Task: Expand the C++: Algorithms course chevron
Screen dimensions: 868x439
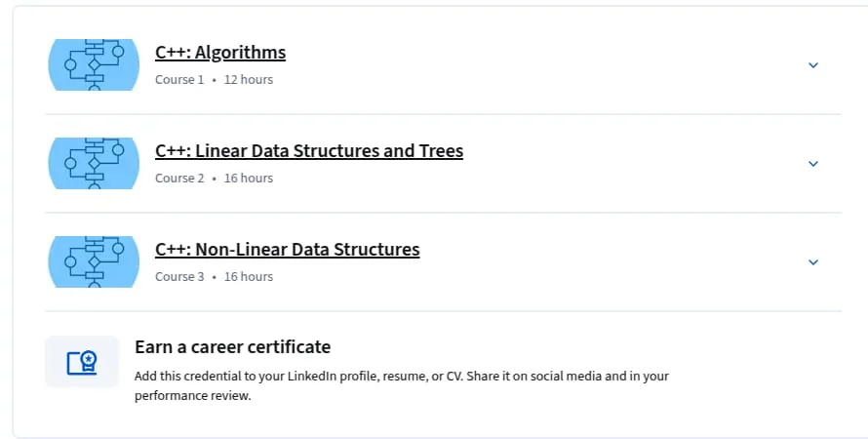Action: pos(813,65)
